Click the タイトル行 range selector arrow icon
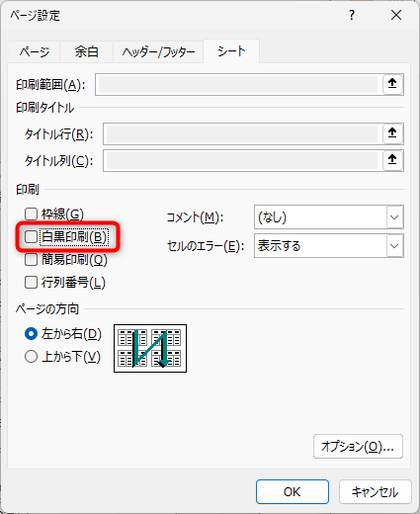Image resolution: width=420 pixels, height=514 pixels. pos(392,133)
